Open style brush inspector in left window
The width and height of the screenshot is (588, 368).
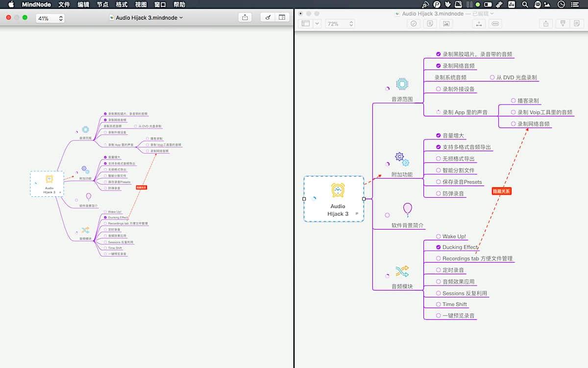click(x=268, y=18)
